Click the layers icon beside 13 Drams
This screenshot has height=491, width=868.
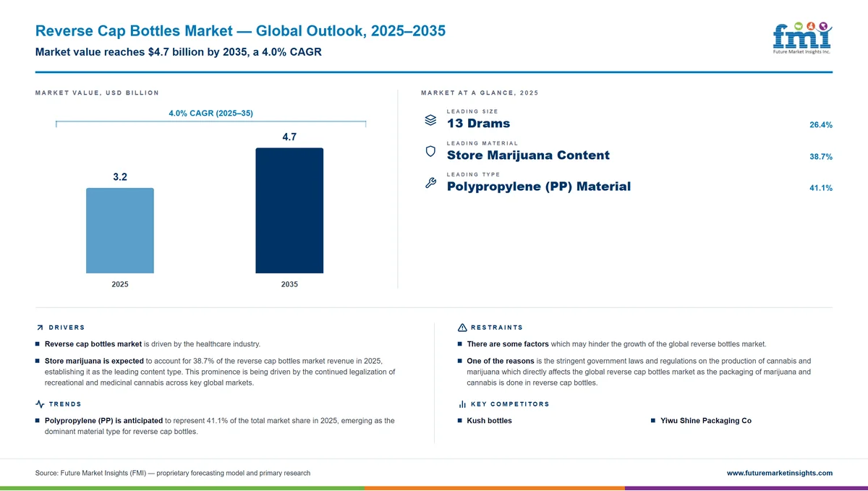pos(430,120)
